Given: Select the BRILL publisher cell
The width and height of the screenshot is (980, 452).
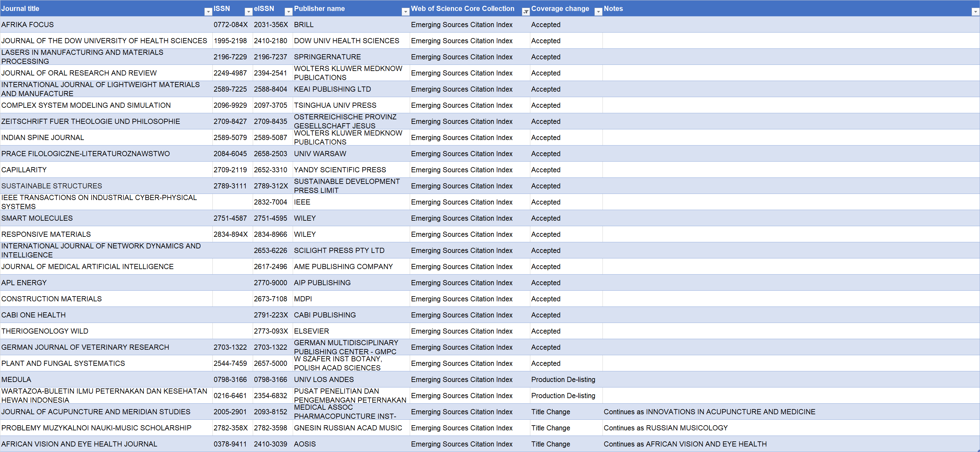Looking at the screenshot, I should 351,25.
